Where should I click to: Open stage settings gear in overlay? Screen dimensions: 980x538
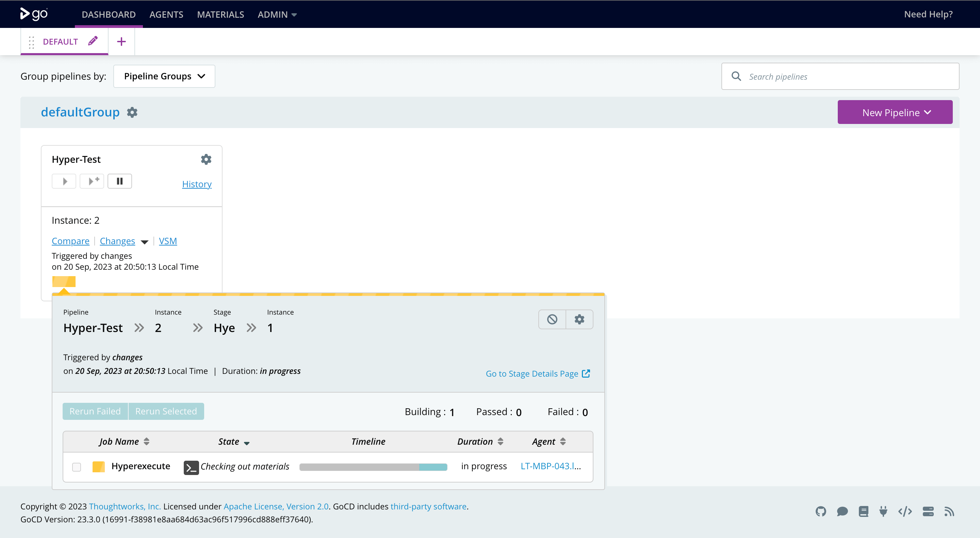tap(579, 319)
